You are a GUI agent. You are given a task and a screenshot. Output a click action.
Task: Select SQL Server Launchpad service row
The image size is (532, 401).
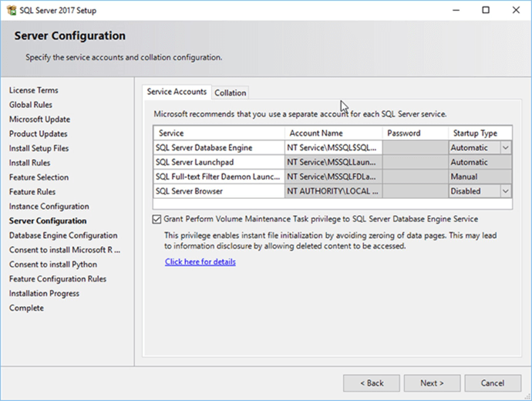tap(218, 163)
